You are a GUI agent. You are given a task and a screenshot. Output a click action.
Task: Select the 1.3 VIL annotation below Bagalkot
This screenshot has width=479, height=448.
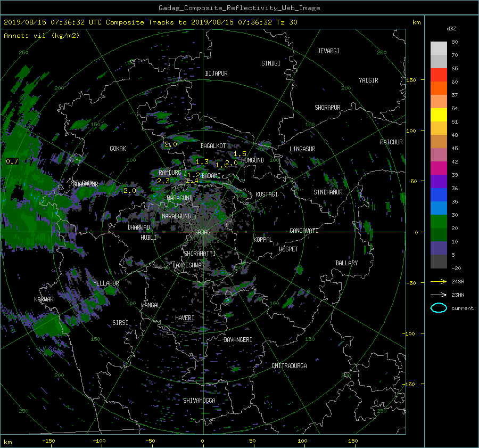[x=202, y=162]
